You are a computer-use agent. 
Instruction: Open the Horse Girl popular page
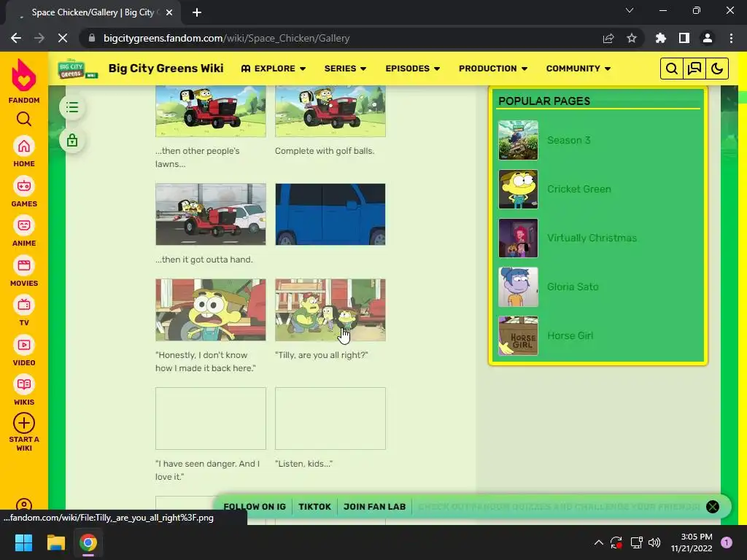click(x=570, y=335)
